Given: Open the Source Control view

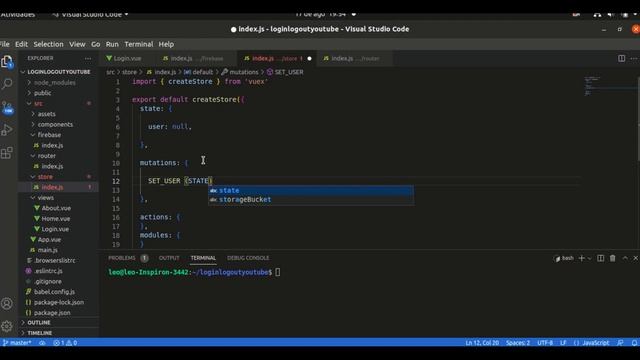Looking at the screenshot, I should tap(7, 107).
